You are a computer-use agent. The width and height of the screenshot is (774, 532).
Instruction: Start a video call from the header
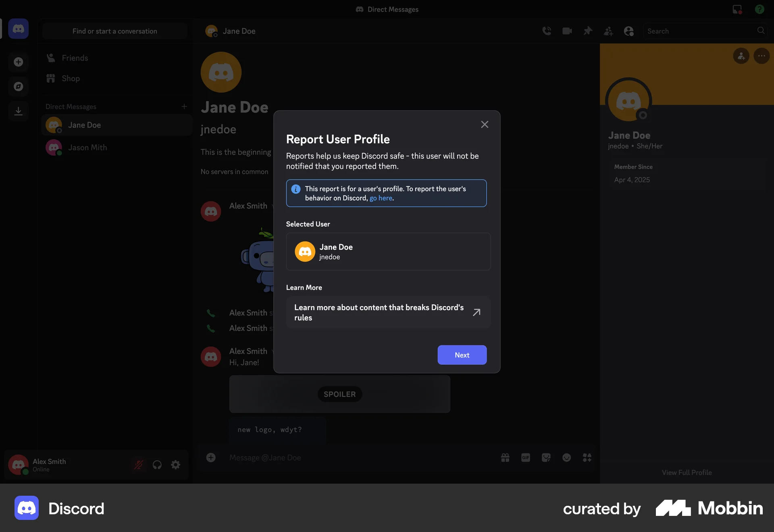567,31
